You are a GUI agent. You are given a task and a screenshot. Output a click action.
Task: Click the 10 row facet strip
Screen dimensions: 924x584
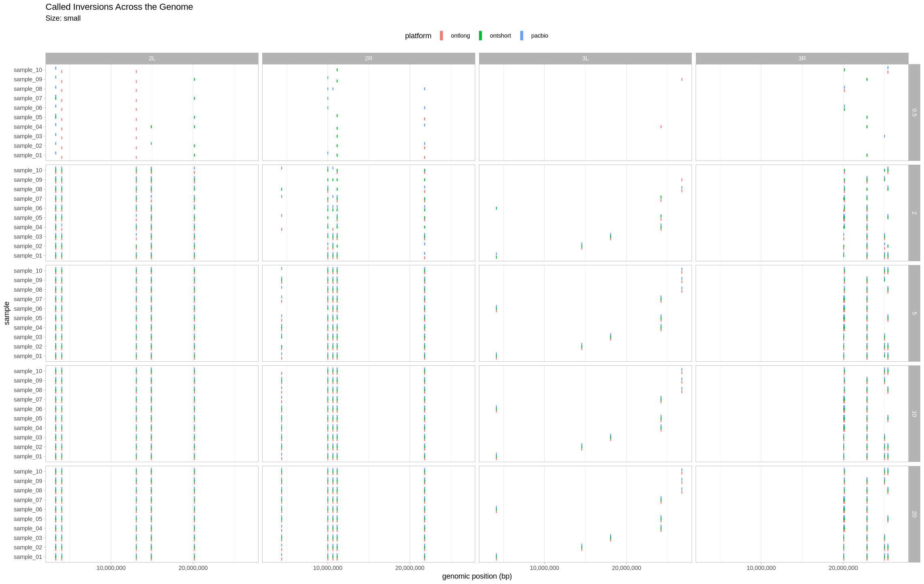coord(914,414)
